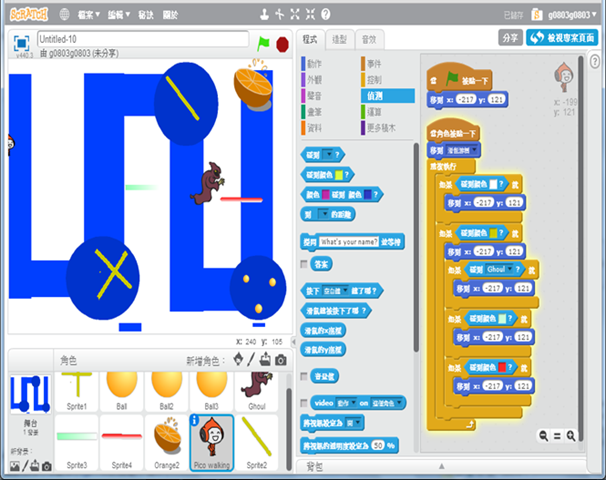606x480 pixels.
Task: Open the key pressed block's key dropdown
Action: coord(335,291)
